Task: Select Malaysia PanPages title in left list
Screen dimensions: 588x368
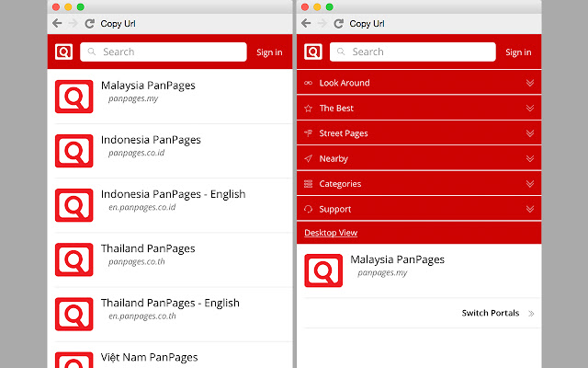Action: click(x=148, y=86)
